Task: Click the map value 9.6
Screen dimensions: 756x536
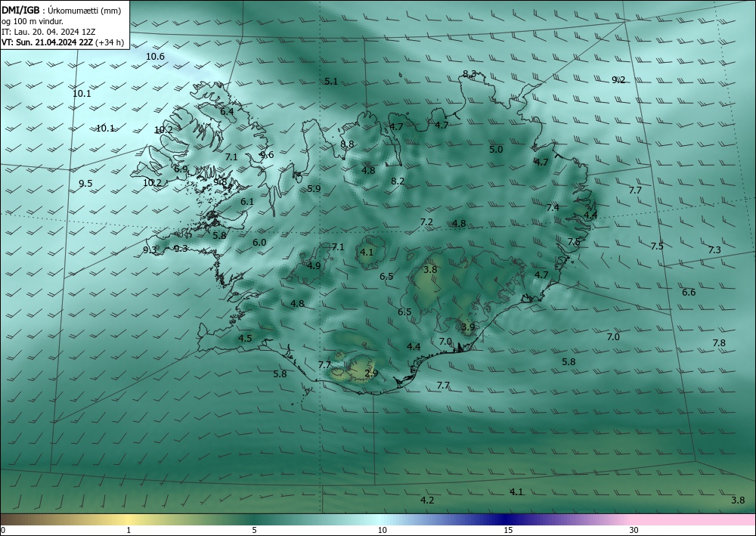Action: (267, 155)
